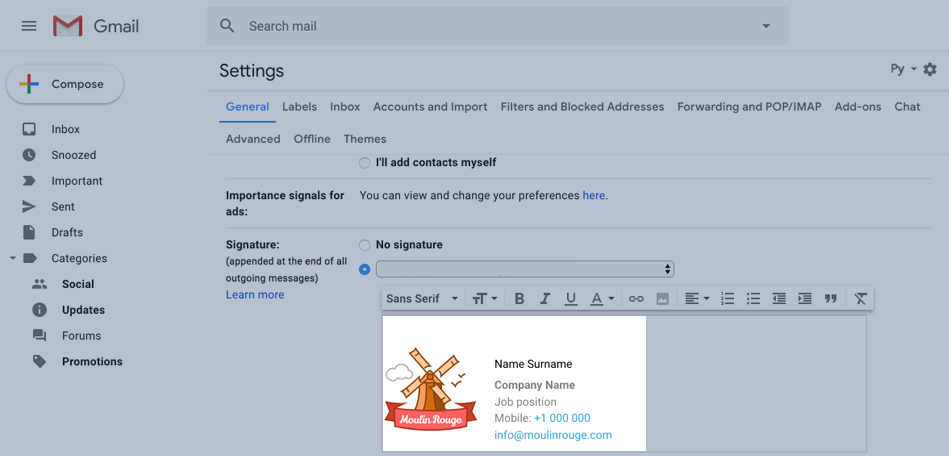Screen dimensions: 949x456
Task: Click the search magnifier icon
Action: click(227, 26)
